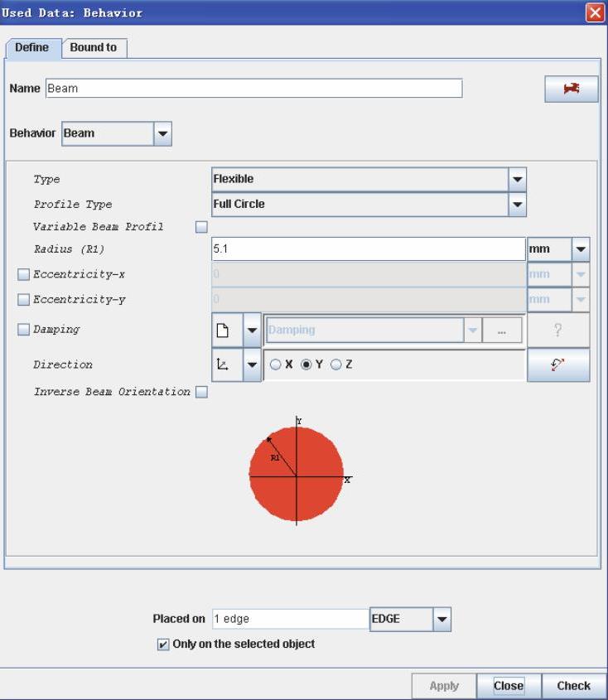
Task: Click the red direction picker icon button
Action: click(558, 364)
